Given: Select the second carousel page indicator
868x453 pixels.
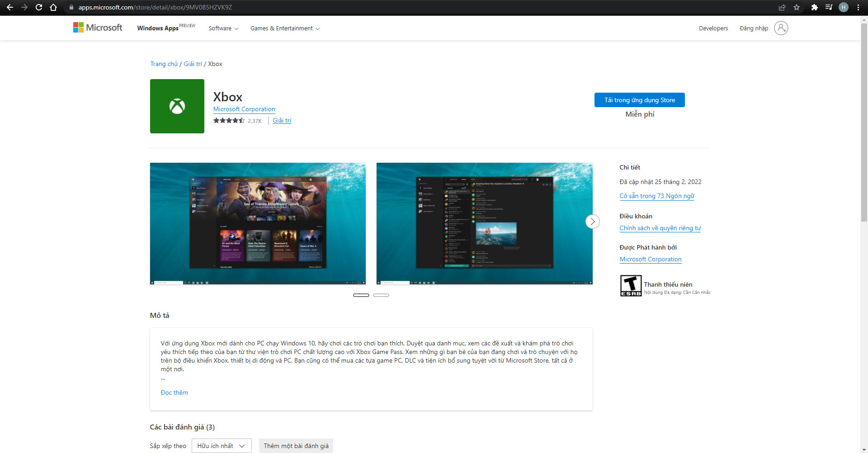Looking at the screenshot, I should pos(381,295).
